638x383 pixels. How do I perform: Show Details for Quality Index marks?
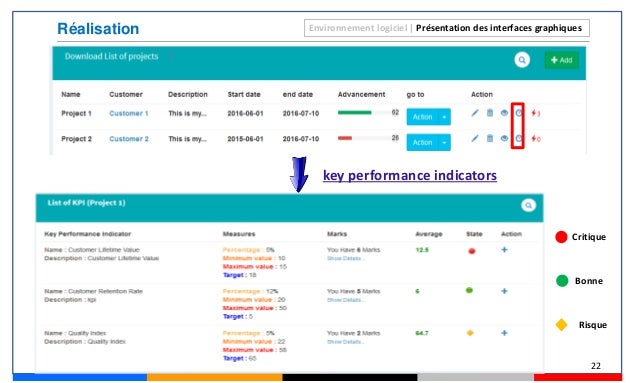point(346,342)
